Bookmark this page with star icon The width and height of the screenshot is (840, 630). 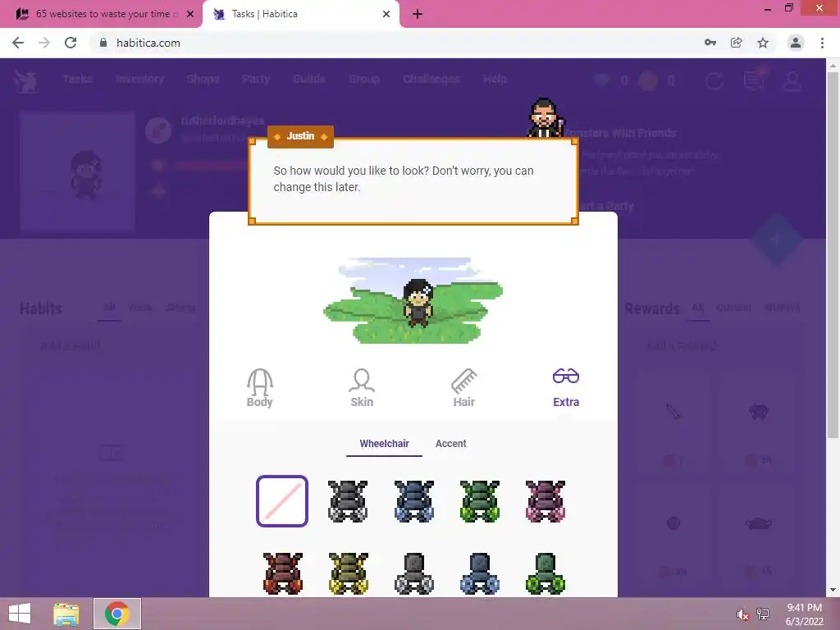(x=762, y=43)
